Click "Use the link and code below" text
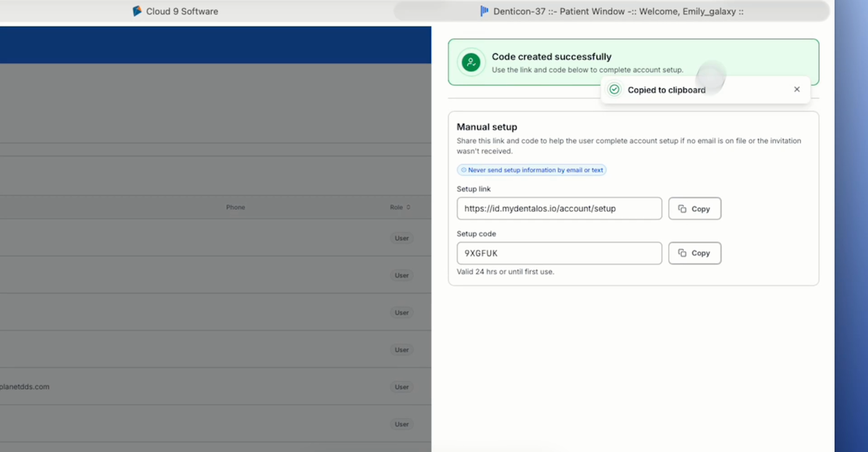The image size is (868, 452). pos(587,70)
